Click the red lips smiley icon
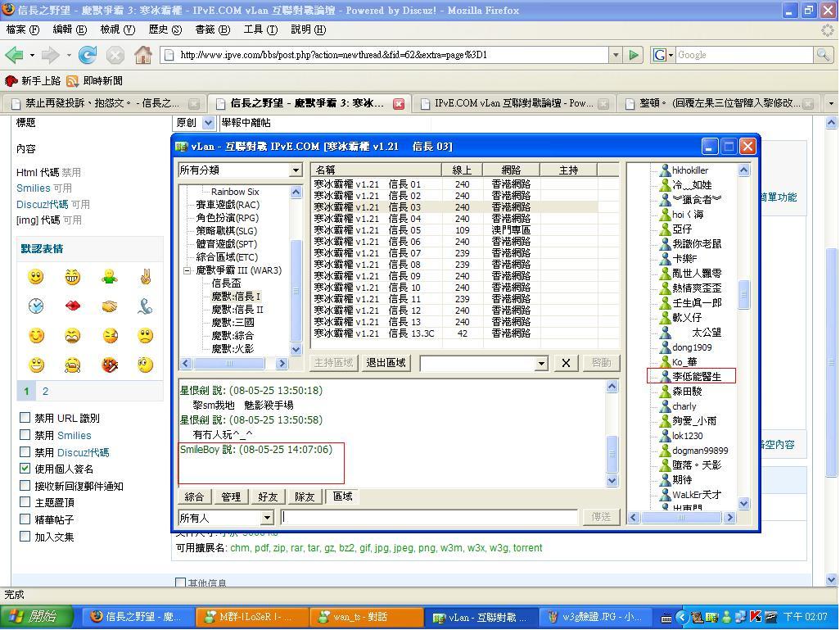Image resolution: width=840 pixels, height=630 pixels. tap(73, 306)
